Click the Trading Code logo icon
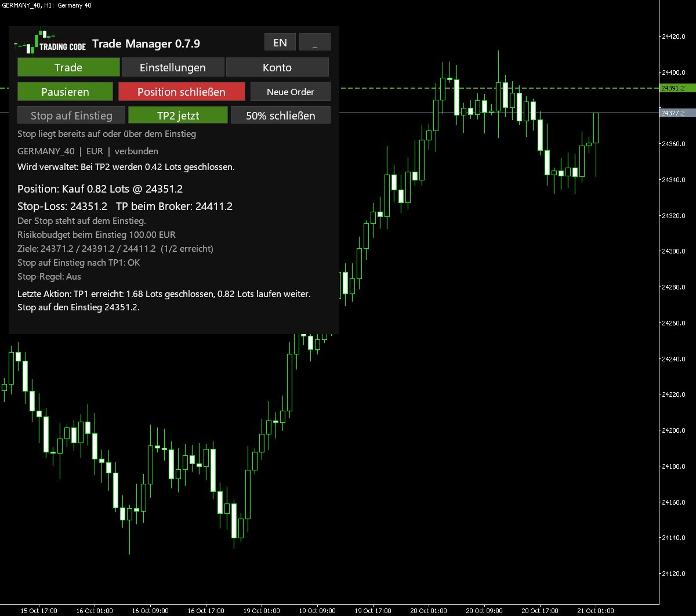 [50, 42]
